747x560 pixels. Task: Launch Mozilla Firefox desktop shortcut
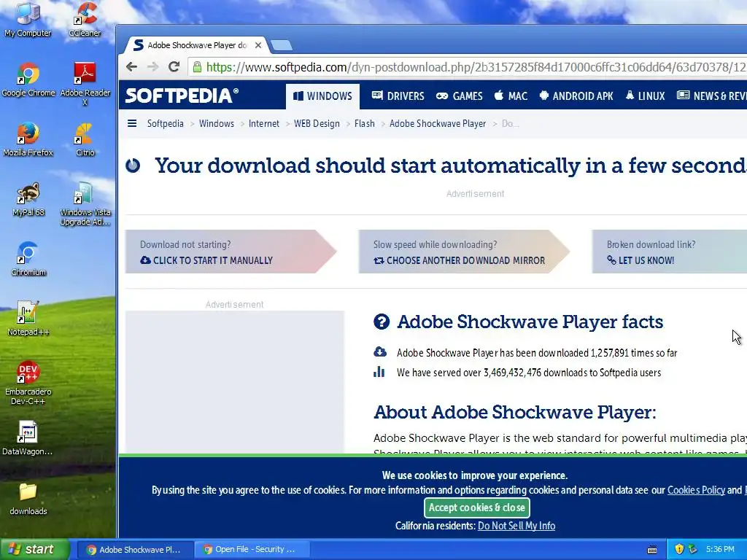(x=28, y=139)
